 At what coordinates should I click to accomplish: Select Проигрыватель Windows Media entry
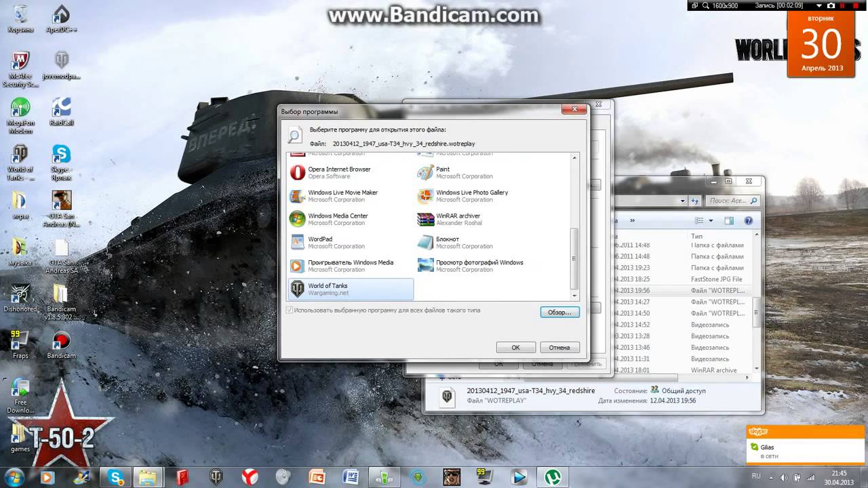click(x=351, y=266)
